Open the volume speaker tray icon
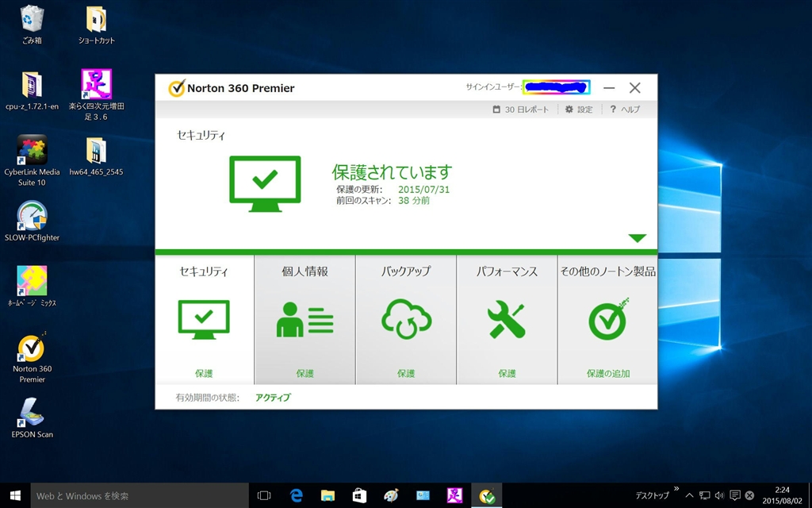This screenshot has height=508, width=812. point(719,495)
